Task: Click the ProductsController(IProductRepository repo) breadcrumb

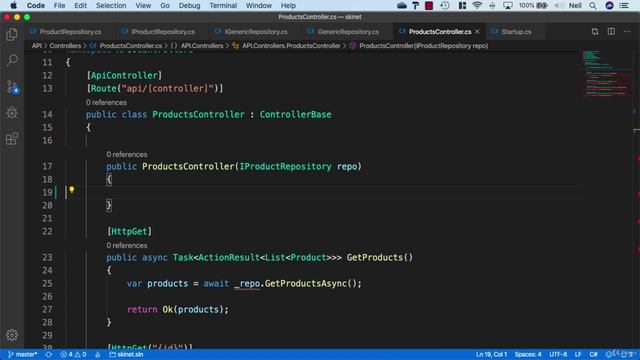Action: pyautogui.click(x=423, y=46)
